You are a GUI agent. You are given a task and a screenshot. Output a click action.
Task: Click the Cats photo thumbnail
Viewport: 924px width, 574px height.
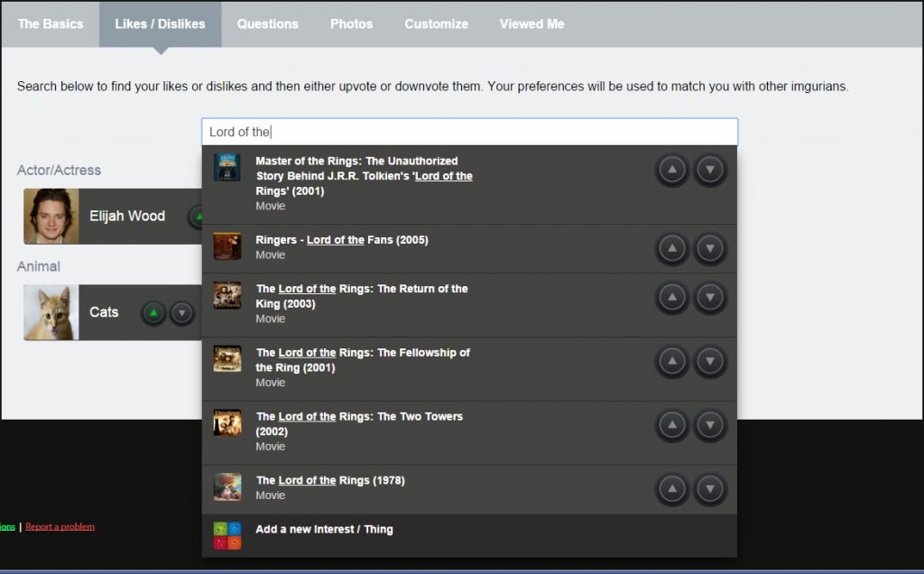pyautogui.click(x=51, y=312)
